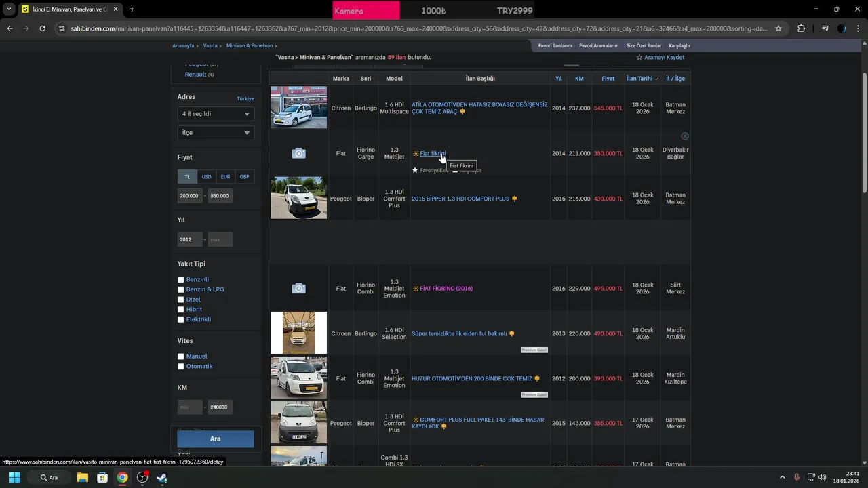The image size is (868, 488).
Task: Tick the Dizel fuel checkbox
Action: [x=181, y=300]
